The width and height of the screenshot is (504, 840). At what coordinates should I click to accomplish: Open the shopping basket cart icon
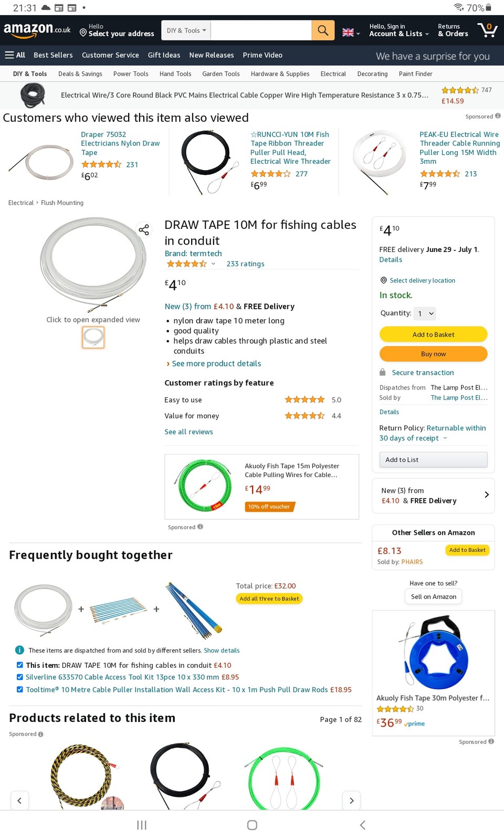(x=487, y=30)
